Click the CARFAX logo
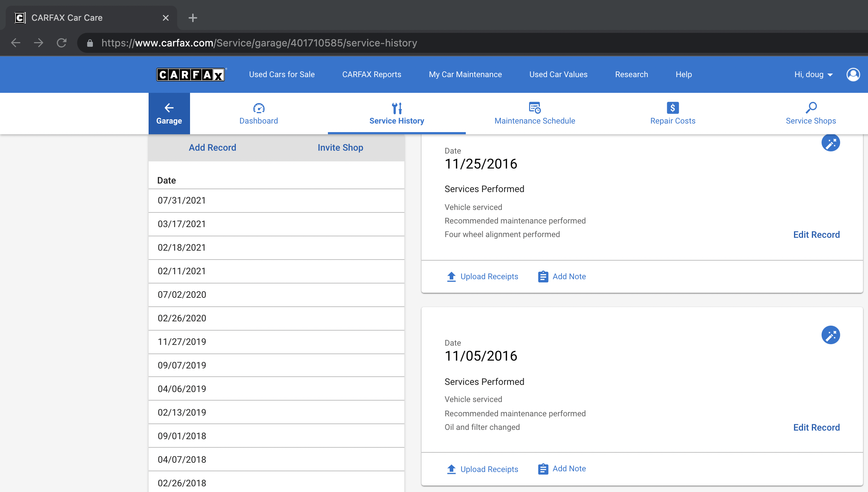Viewport: 868px width, 492px height. click(190, 75)
